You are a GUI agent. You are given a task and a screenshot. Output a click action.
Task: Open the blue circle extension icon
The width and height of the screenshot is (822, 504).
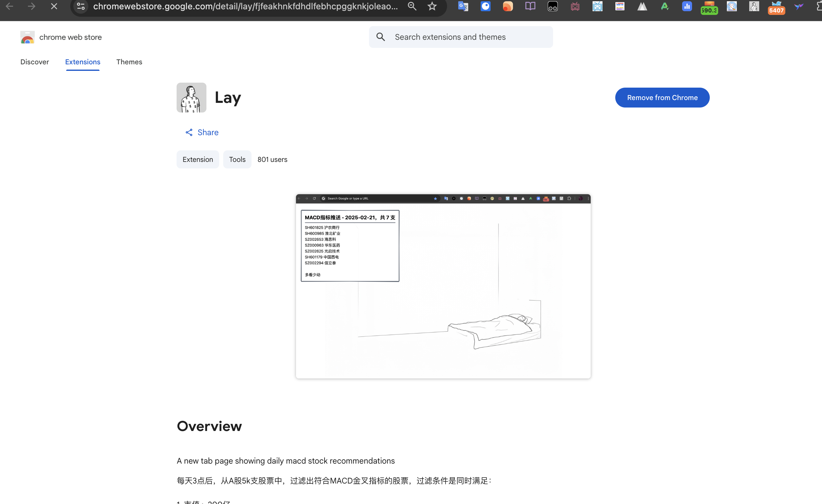pyautogui.click(x=485, y=6)
